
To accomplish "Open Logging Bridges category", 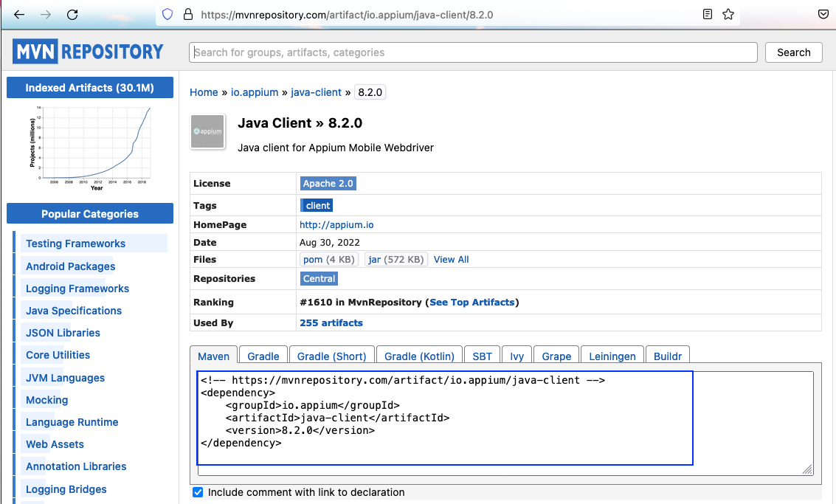I will tap(66, 489).
